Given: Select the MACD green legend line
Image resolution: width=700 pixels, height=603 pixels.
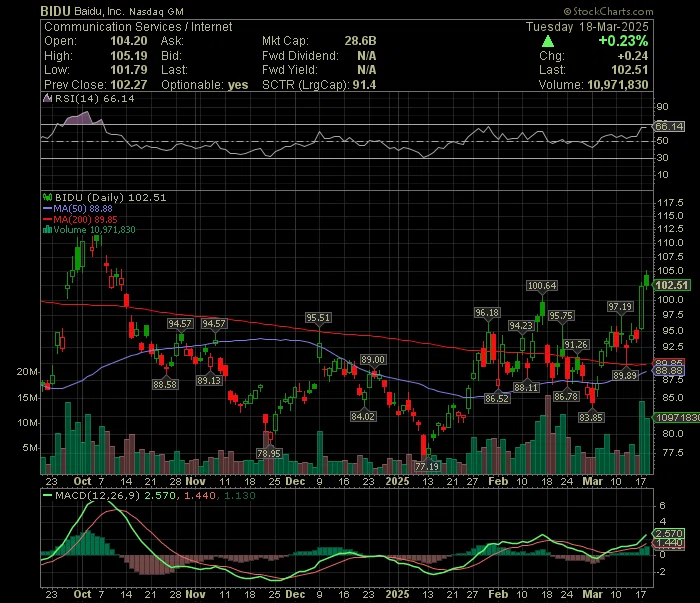Looking at the screenshot, I should pyautogui.click(x=47, y=495).
